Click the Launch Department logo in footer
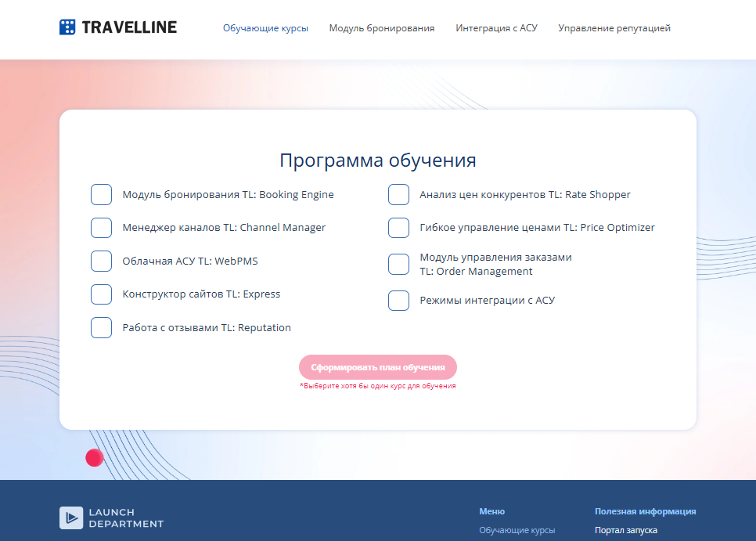The image size is (756, 541). pos(111,518)
